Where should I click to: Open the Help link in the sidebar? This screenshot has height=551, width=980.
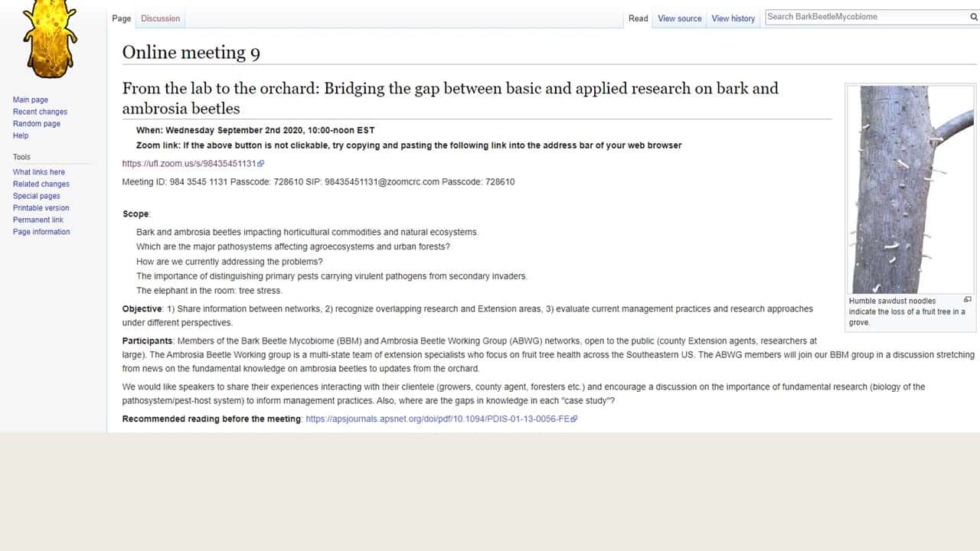coord(21,136)
